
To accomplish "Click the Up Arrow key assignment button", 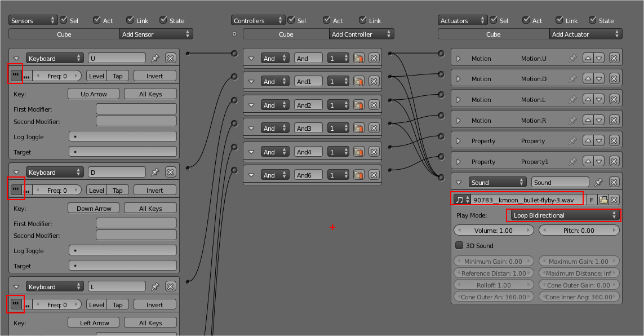I will (94, 94).
